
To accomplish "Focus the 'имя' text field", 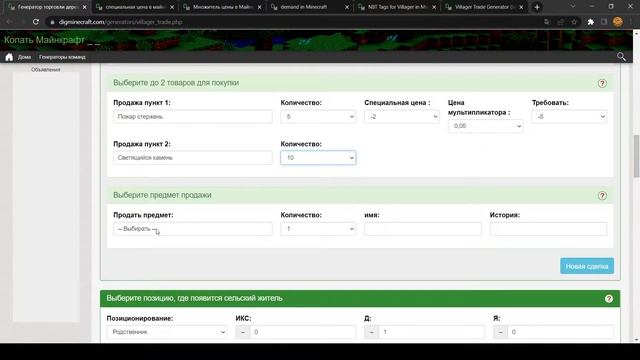I will pos(423,229).
